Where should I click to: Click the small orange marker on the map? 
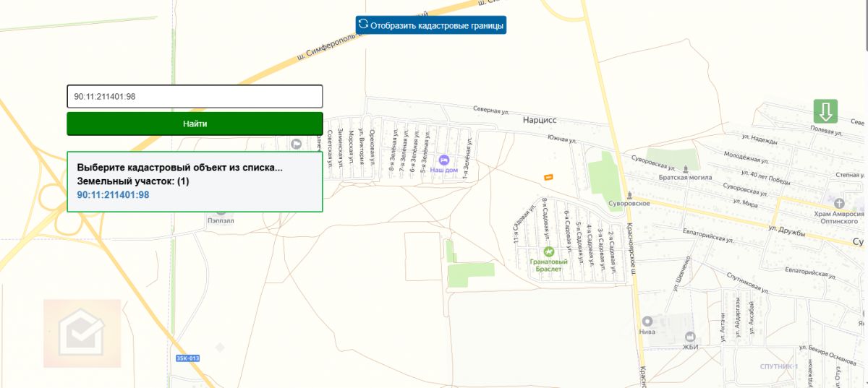tap(548, 177)
